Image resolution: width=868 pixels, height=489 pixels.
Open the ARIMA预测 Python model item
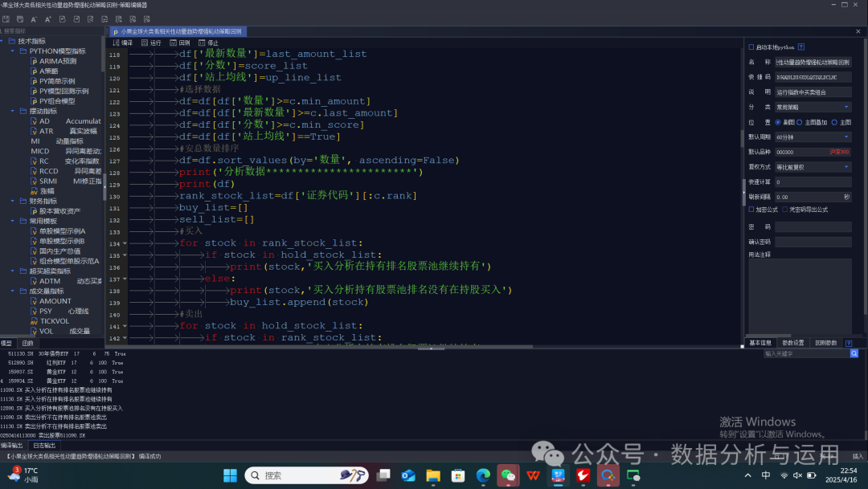(54, 61)
